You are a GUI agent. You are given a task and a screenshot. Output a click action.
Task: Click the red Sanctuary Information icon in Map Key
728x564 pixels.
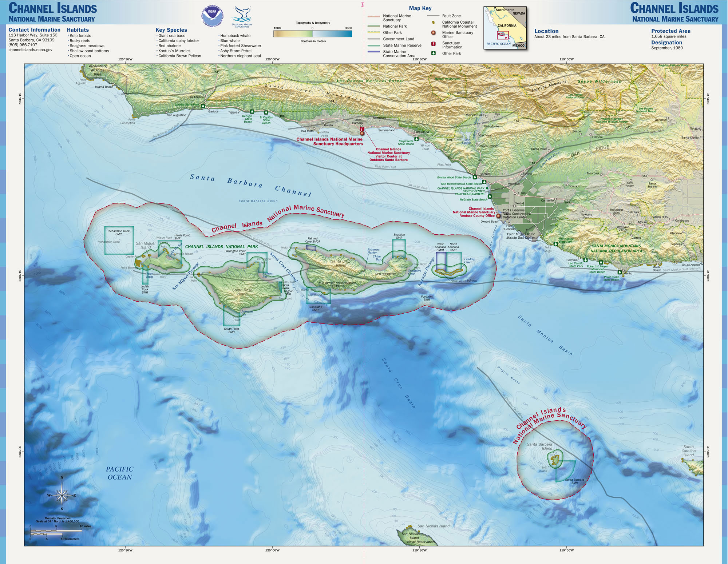434,44
